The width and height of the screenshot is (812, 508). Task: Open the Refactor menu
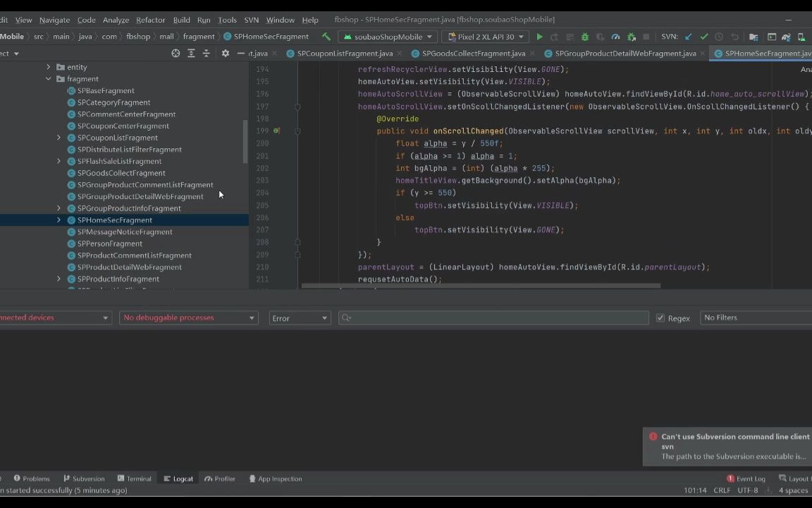coord(151,20)
